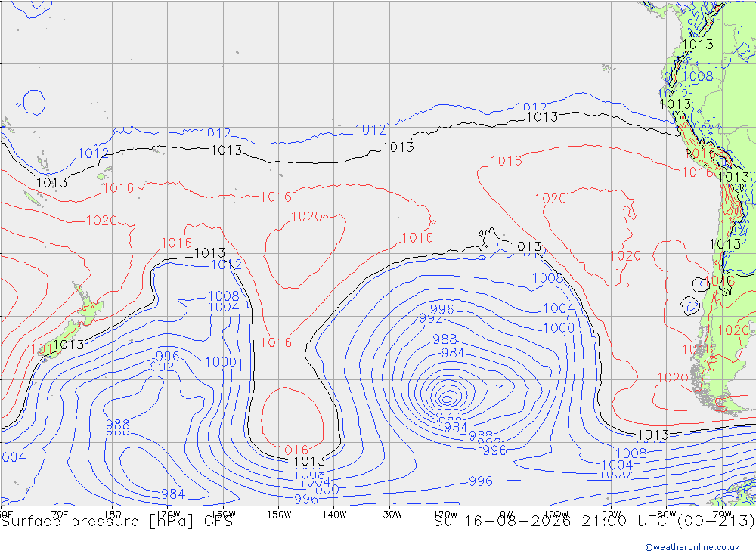Click the 130W longitude axis label
This screenshot has height=554, width=756.
tap(389, 515)
